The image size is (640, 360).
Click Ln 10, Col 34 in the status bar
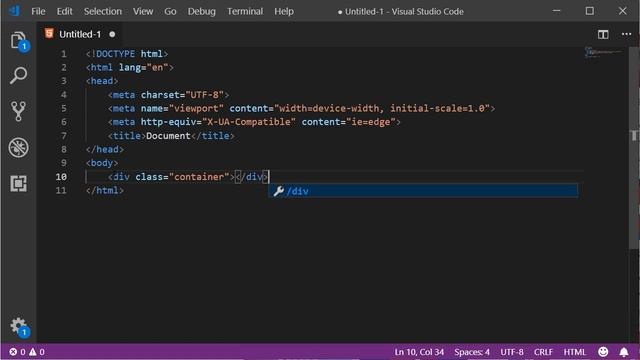[419, 352]
